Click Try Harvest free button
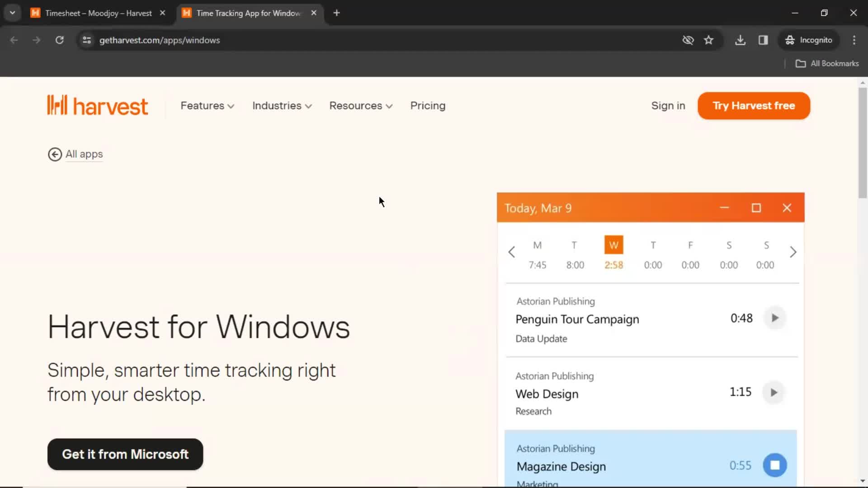 coord(754,105)
